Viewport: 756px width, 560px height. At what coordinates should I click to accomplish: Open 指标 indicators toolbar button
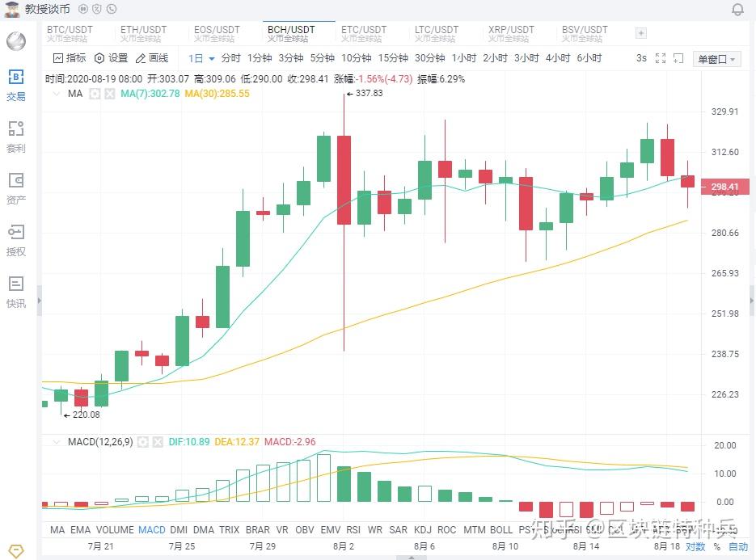pyautogui.click(x=70, y=58)
